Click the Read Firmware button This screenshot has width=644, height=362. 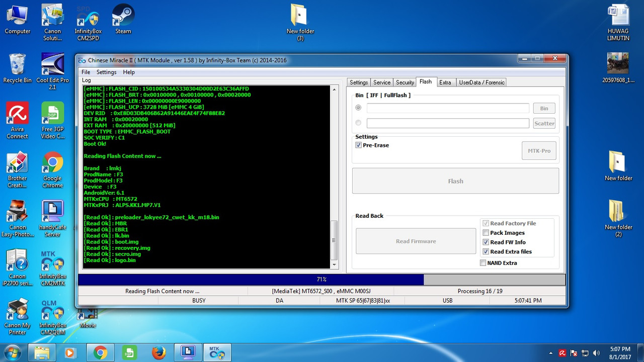point(416,241)
